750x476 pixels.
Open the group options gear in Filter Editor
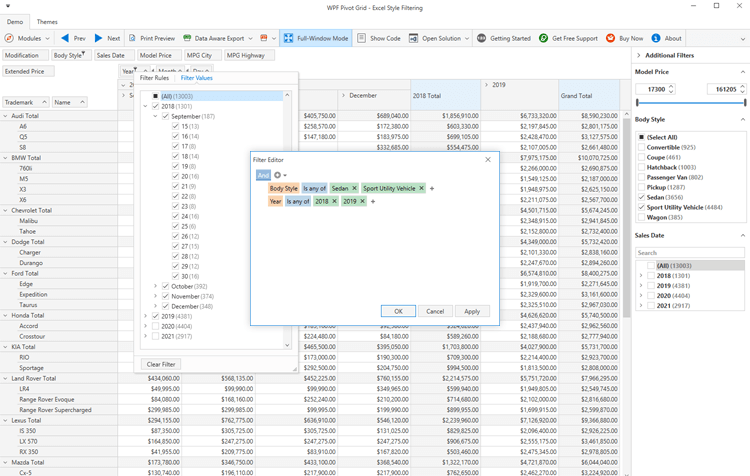pos(278,175)
